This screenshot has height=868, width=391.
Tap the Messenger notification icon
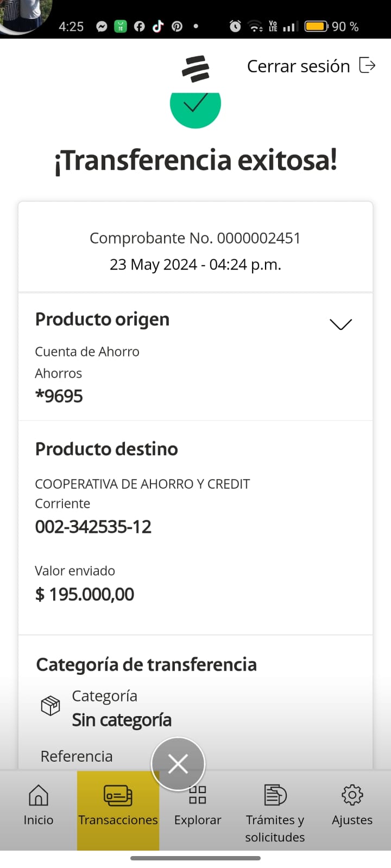[102, 26]
